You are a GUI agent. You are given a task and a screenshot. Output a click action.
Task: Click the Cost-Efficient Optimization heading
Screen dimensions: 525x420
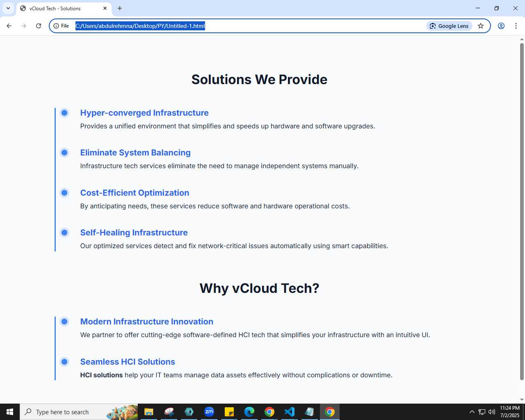coord(135,193)
